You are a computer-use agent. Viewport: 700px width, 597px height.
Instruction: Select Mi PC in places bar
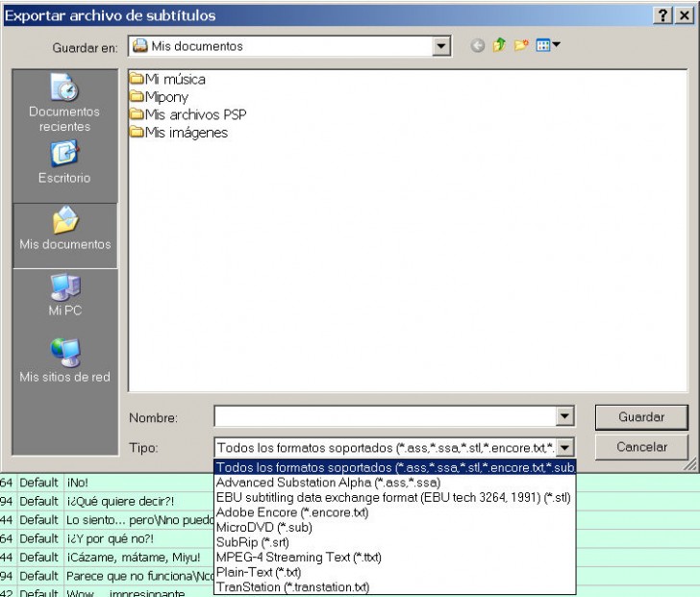click(x=64, y=296)
